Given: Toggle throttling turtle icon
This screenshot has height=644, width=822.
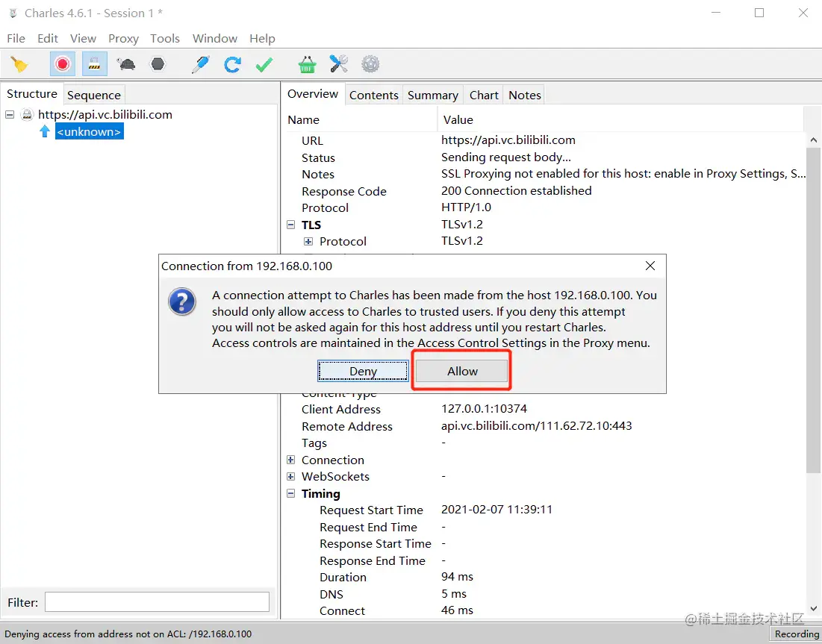Looking at the screenshot, I should pyautogui.click(x=126, y=64).
